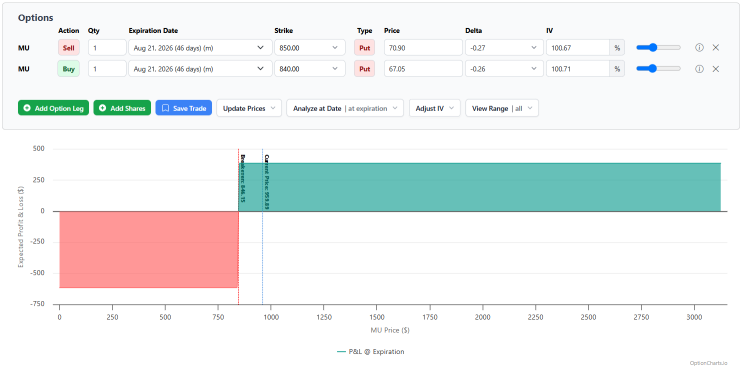742x370 pixels.
Task: Toggle the Sell action on first leg
Action: click(69, 47)
